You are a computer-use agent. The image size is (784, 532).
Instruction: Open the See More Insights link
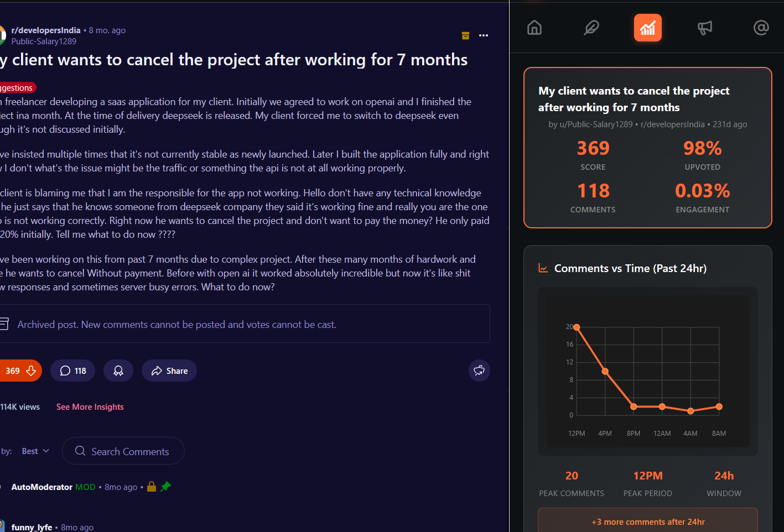coord(90,407)
